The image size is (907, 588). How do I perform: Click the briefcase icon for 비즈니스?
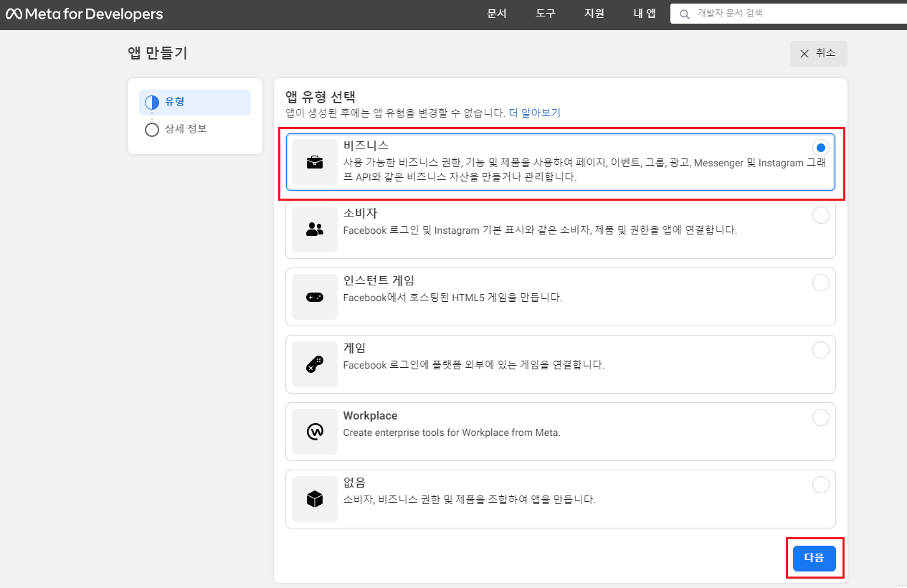click(315, 162)
